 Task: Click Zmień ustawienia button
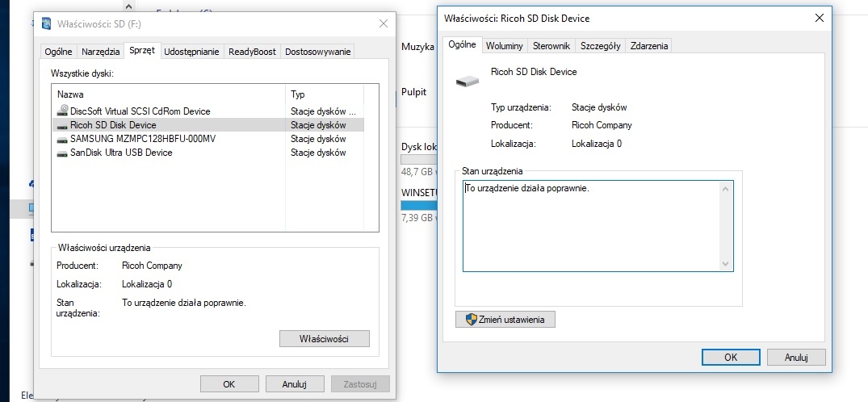505,320
